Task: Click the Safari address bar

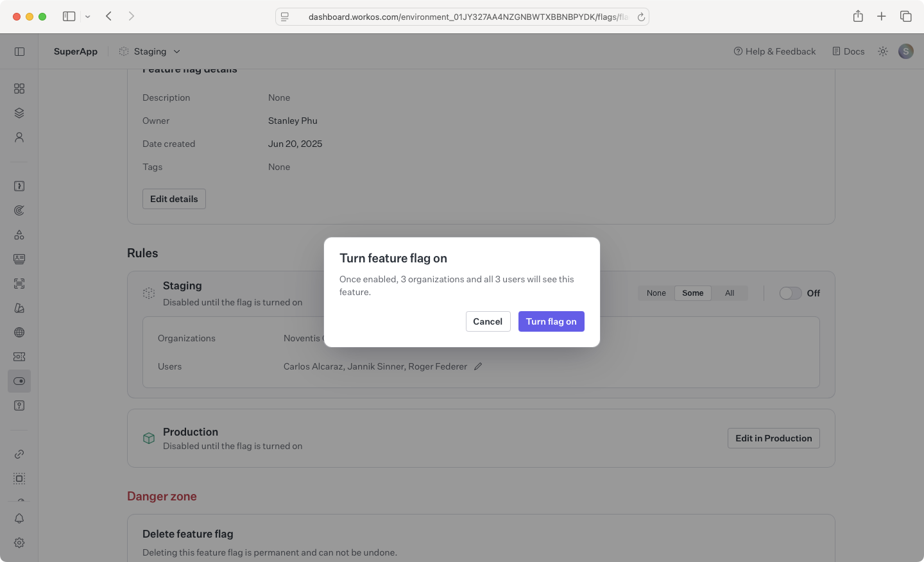Action: click(462, 17)
